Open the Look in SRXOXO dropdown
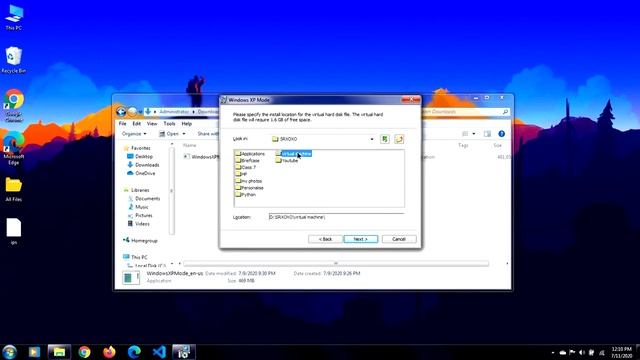 (372, 139)
